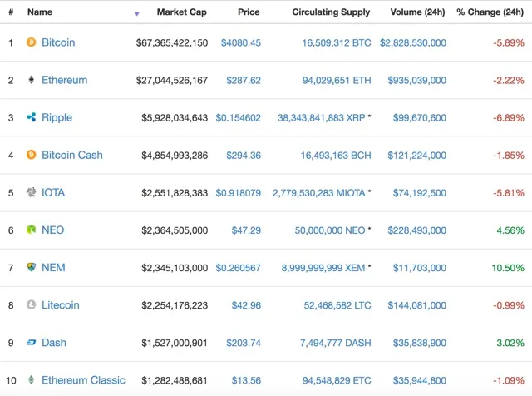This screenshot has width=532, height=396.
Task: Sort by Circulating Supply column header
Action: pyautogui.click(x=331, y=12)
